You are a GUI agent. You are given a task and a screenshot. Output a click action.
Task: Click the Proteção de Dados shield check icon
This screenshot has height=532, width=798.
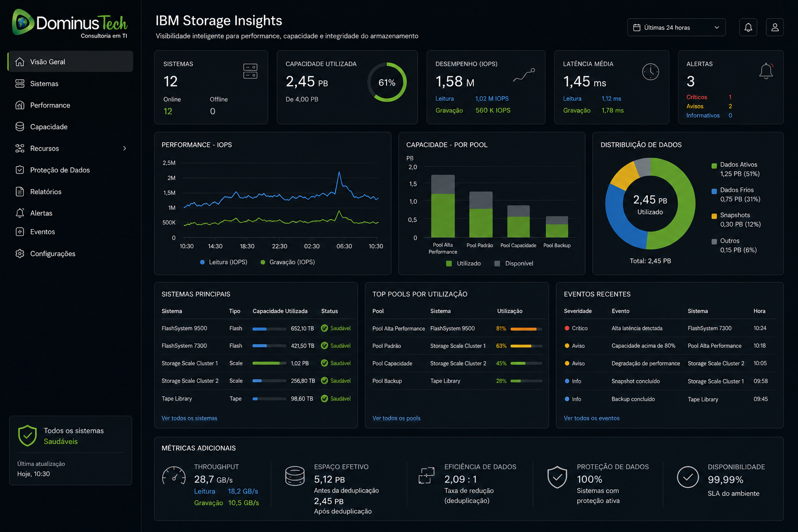tap(557, 477)
